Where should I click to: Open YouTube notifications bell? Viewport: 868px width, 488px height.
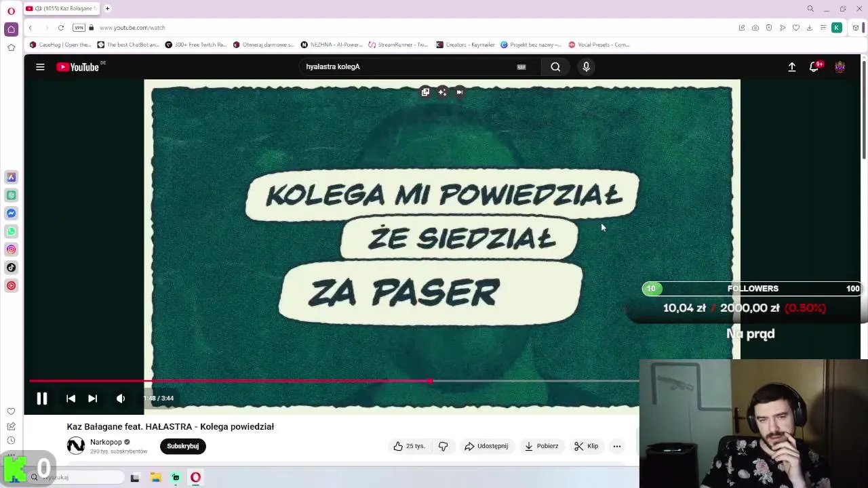tap(814, 66)
